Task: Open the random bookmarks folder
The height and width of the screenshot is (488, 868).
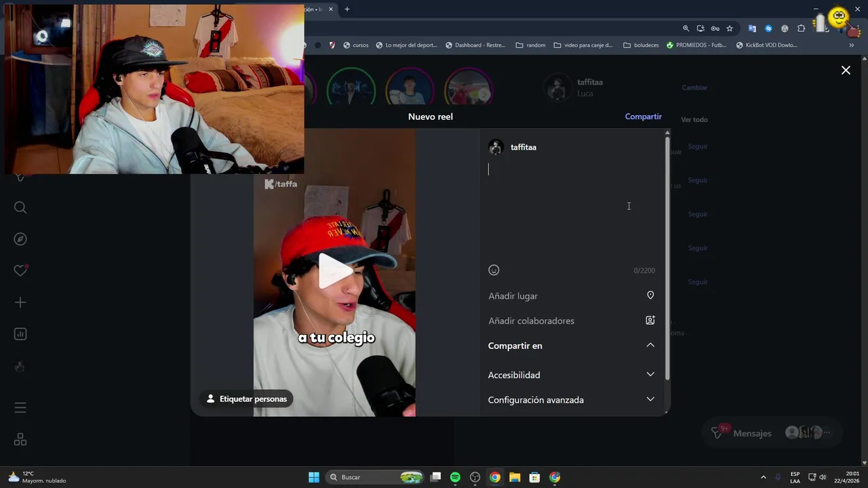Action: [530, 45]
